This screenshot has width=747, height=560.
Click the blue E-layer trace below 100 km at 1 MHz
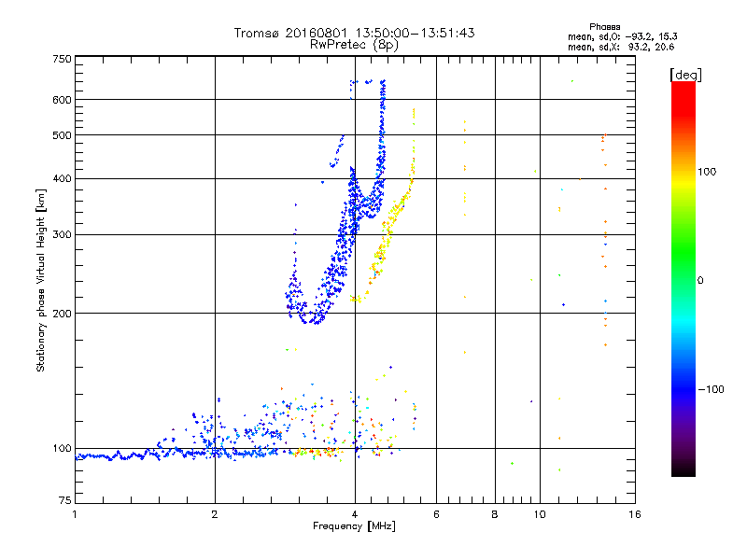pos(95,456)
